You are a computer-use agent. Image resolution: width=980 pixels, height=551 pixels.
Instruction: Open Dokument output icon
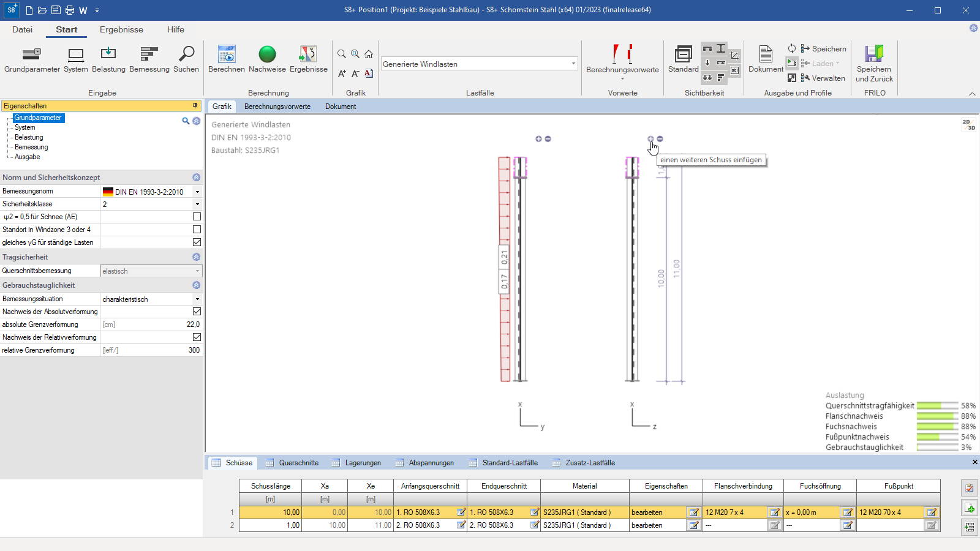pos(766,59)
